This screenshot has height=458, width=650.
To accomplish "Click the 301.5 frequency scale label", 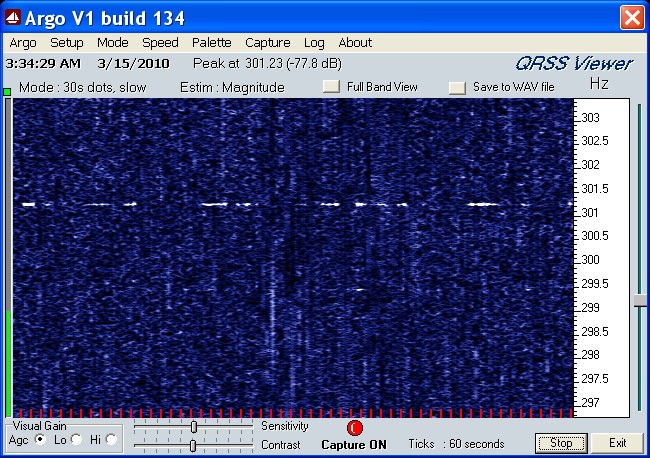I will pyautogui.click(x=595, y=189).
